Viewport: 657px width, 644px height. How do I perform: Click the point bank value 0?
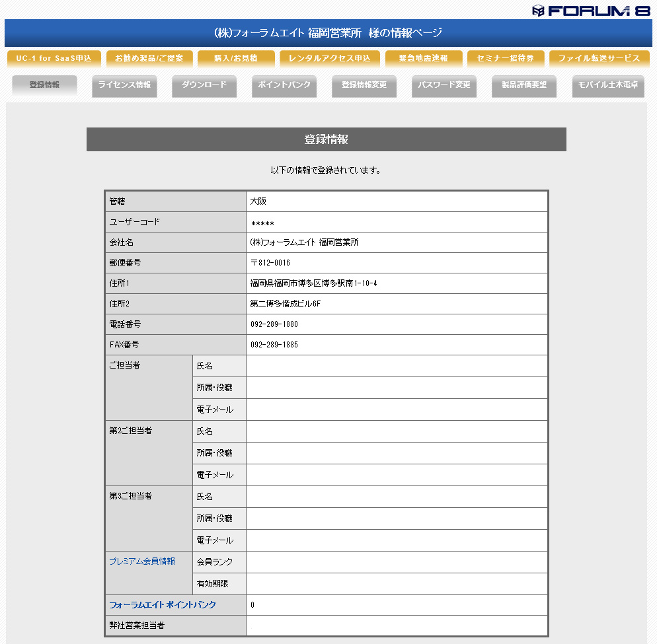click(x=252, y=605)
